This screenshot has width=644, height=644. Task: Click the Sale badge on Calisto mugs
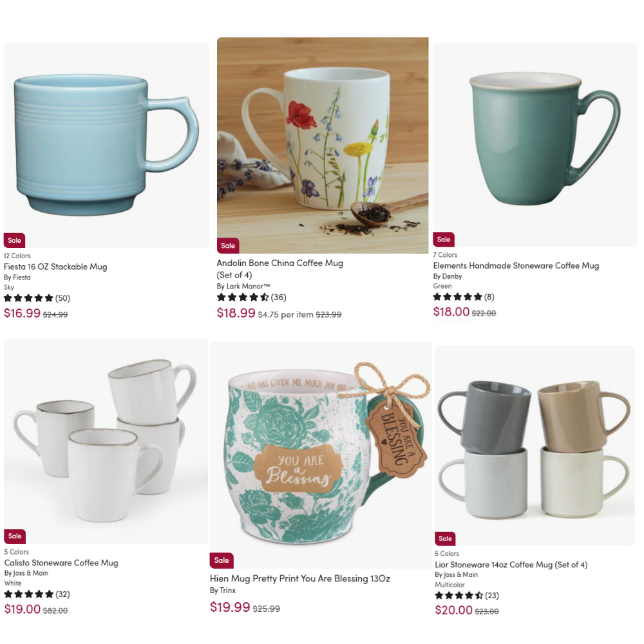[15, 536]
